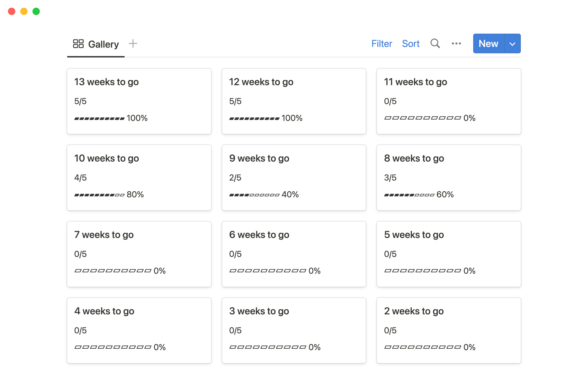The image size is (588, 368).
Task: Open the 12 weeks to go card
Action: point(294,101)
